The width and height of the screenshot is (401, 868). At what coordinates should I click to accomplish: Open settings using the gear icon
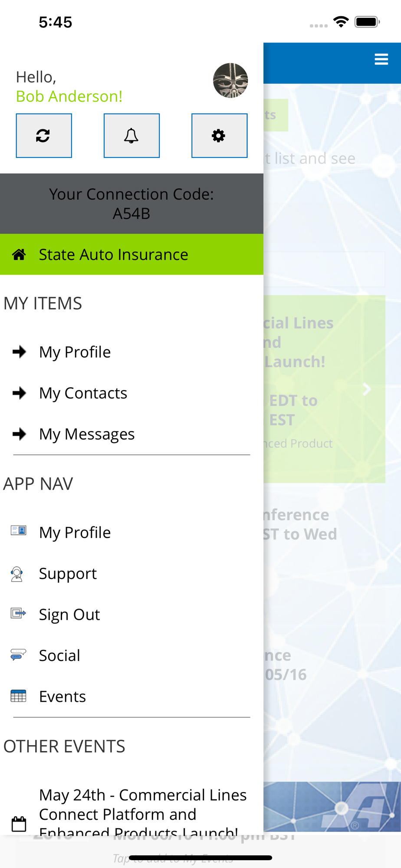[x=219, y=136]
